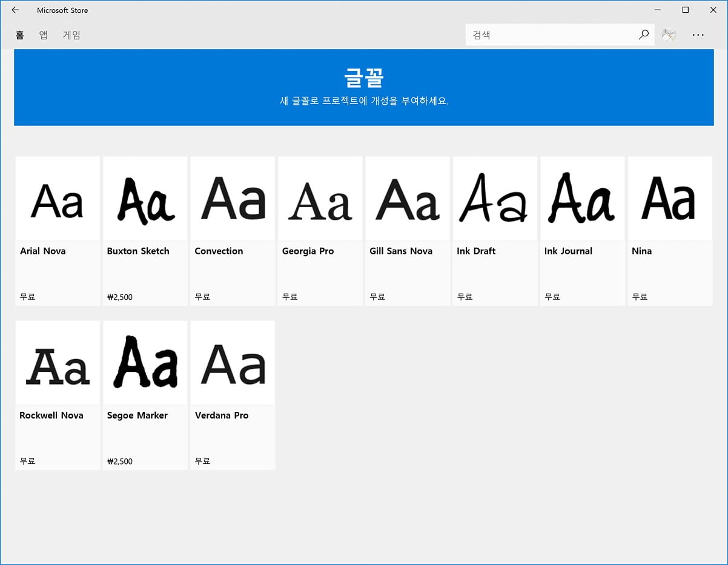This screenshot has height=565, width=728.
Task: Maximize the Microsoft Store window
Action: (x=686, y=10)
